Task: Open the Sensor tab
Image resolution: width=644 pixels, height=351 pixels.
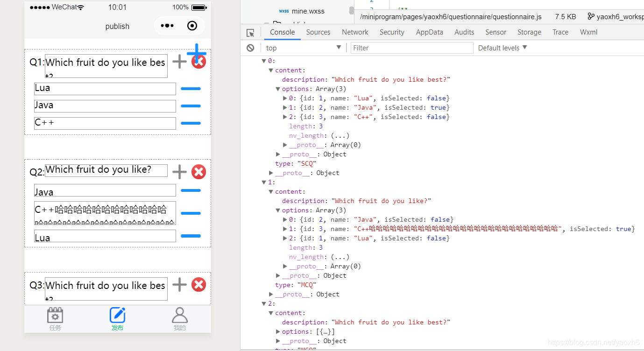Action: point(495,32)
